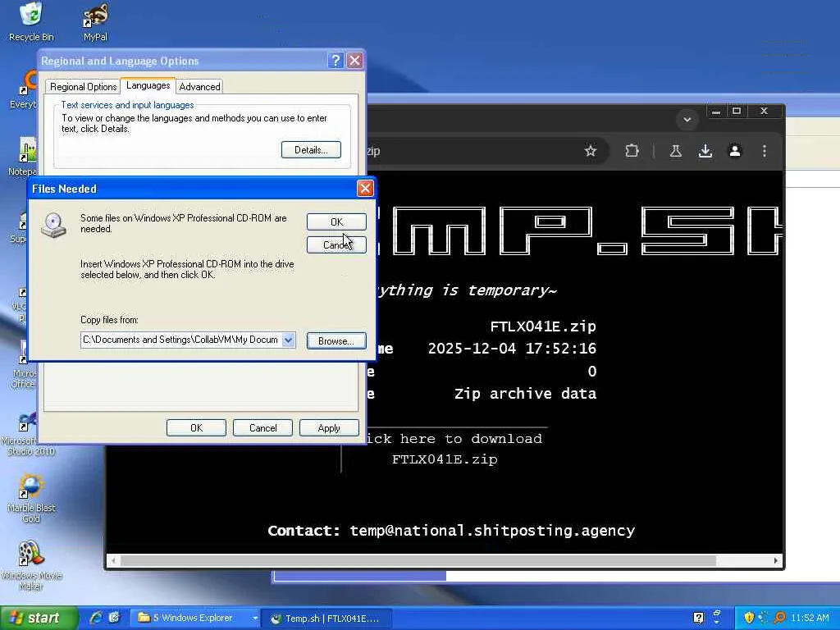Click the flask experiments icon in browser toolbar
Image resolution: width=840 pixels, height=630 pixels.
point(676,151)
